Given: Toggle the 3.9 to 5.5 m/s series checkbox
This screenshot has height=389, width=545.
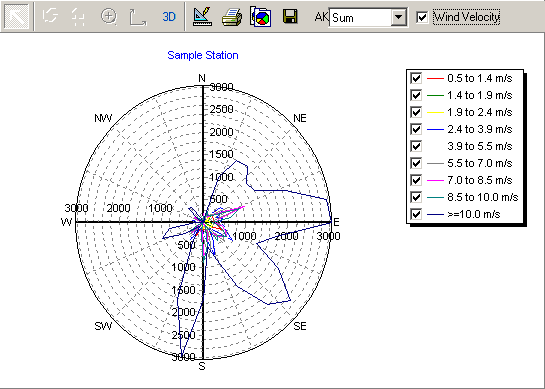Looking at the screenshot, I should pyautogui.click(x=416, y=146).
